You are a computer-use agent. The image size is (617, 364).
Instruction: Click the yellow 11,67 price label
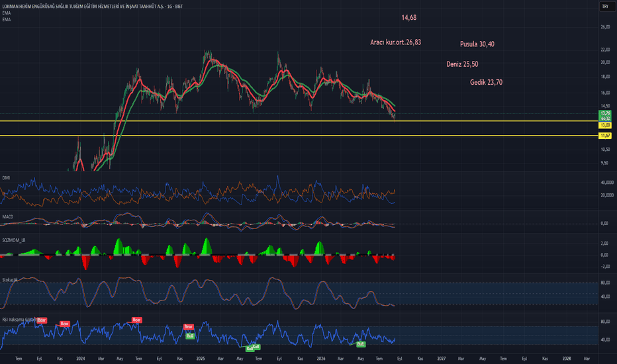(605, 136)
